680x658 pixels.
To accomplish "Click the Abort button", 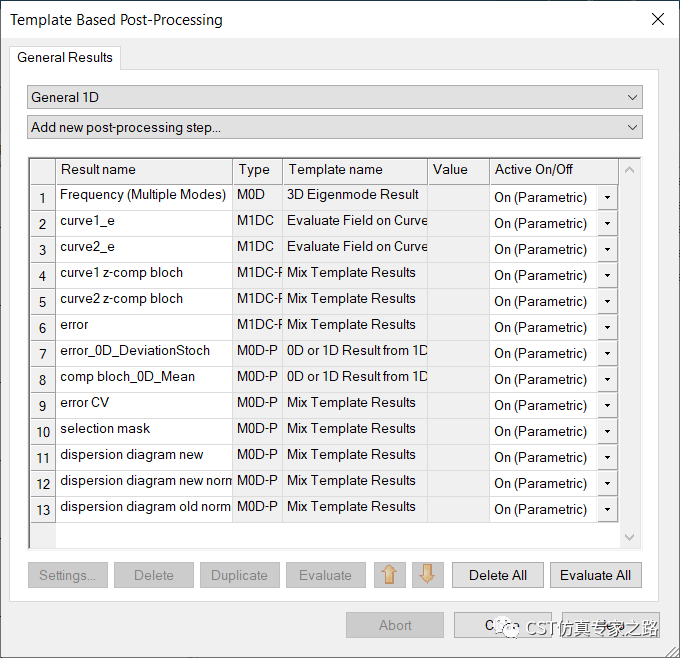I will click(x=395, y=625).
